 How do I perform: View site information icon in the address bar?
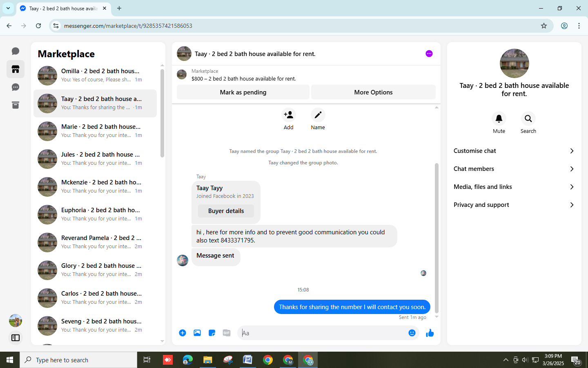(56, 26)
